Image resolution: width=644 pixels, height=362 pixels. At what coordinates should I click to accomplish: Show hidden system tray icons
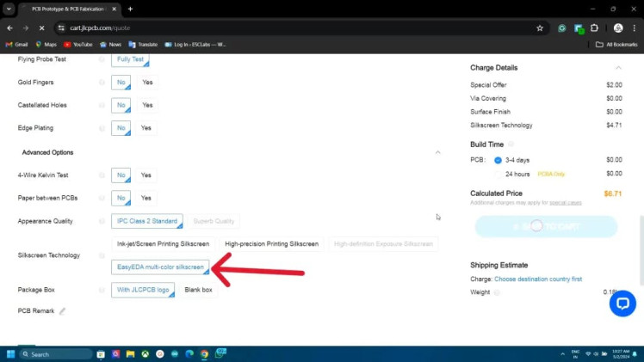(562, 353)
